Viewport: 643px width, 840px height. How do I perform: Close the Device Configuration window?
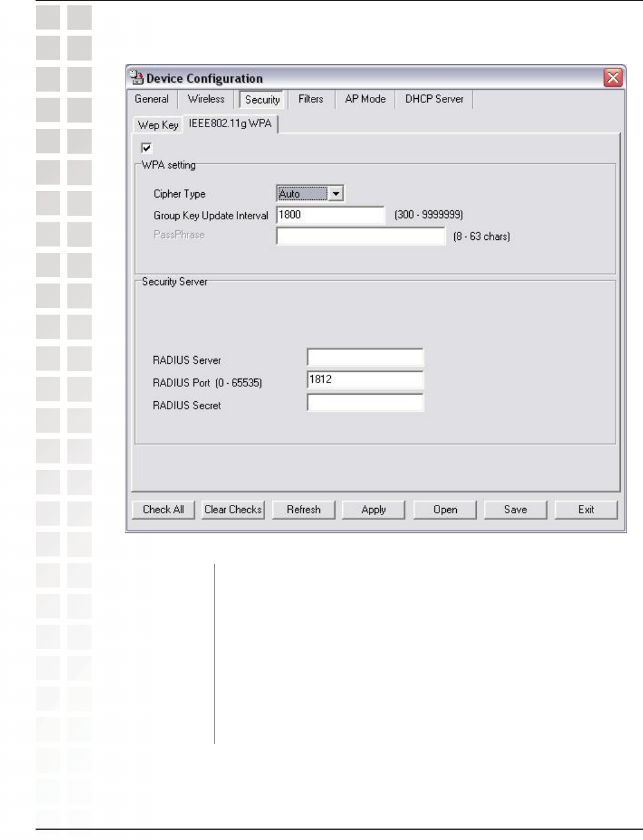click(613, 78)
